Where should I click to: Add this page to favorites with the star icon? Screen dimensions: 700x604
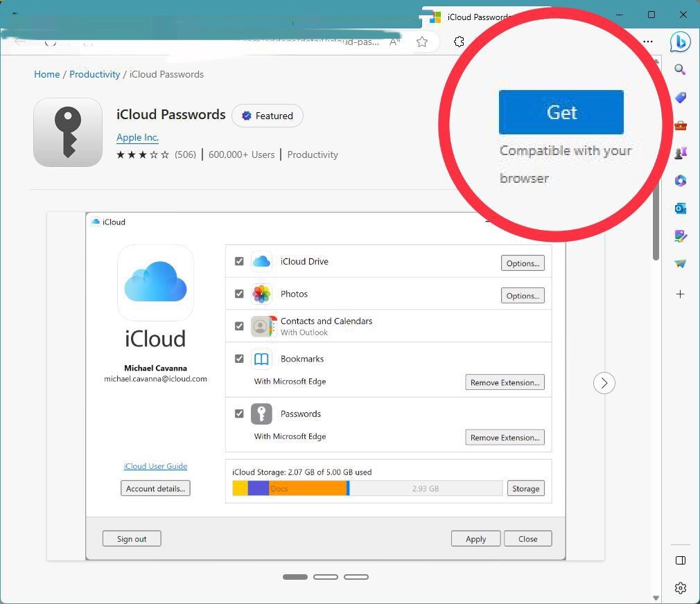point(422,42)
